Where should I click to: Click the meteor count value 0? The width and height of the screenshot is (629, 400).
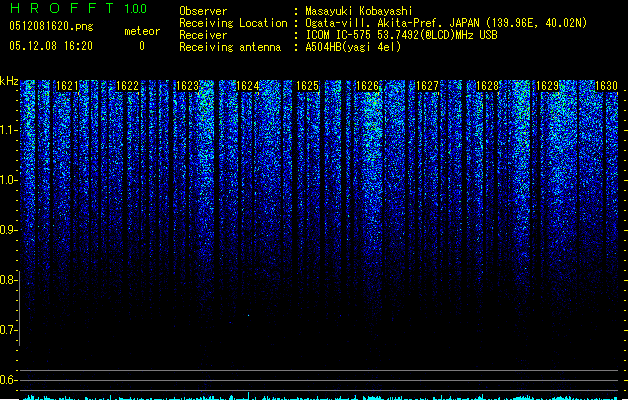[x=142, y=46]
